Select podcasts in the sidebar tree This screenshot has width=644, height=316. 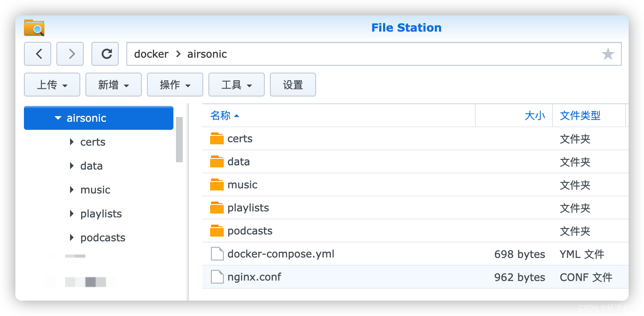(x=103, y=237)
